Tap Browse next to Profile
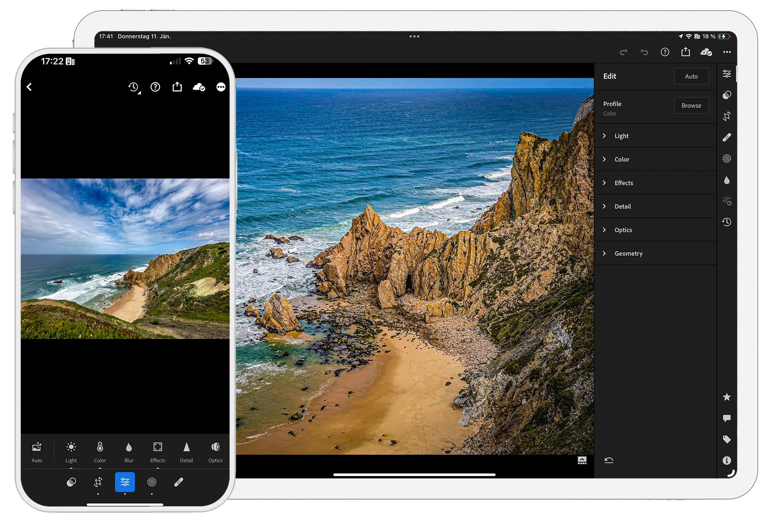 point(691,105)
